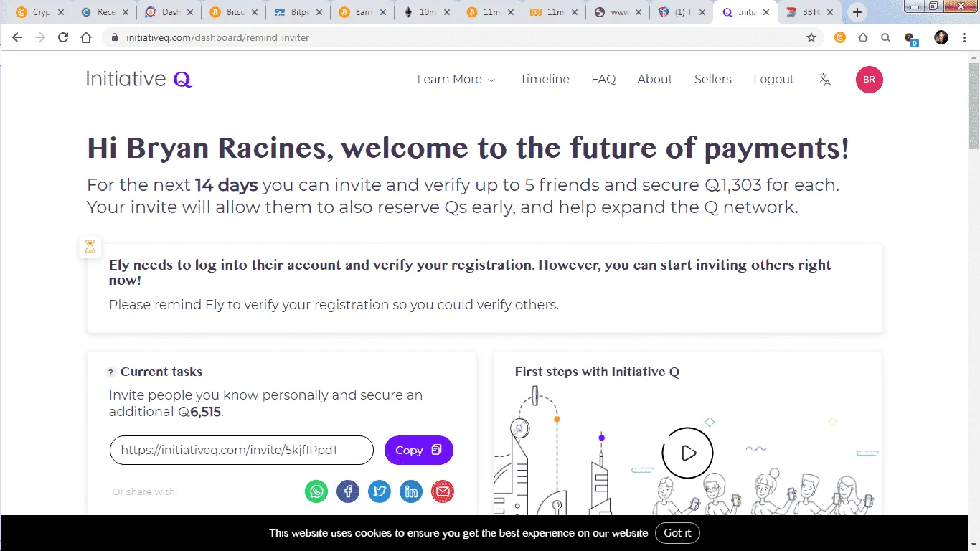980x551 pixels.
Task: Switch to the Bitpi browser tab
Action: [x=296, y=12]
